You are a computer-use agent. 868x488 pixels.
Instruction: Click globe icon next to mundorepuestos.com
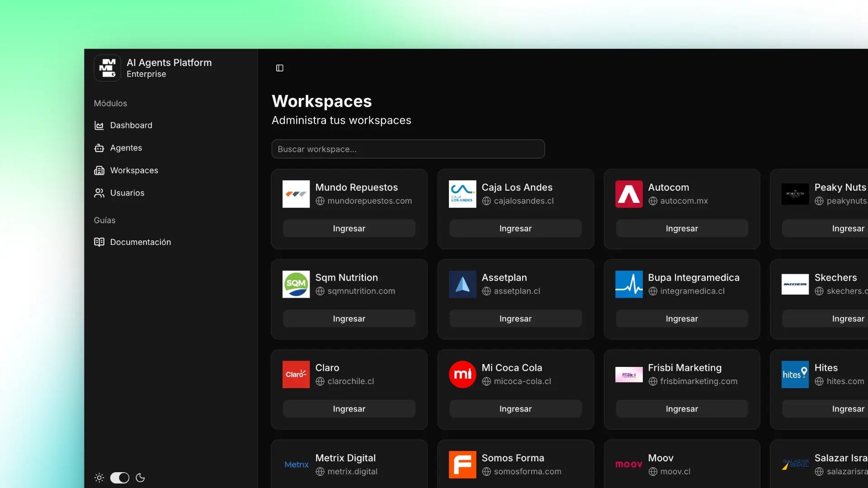click(320, 201)
